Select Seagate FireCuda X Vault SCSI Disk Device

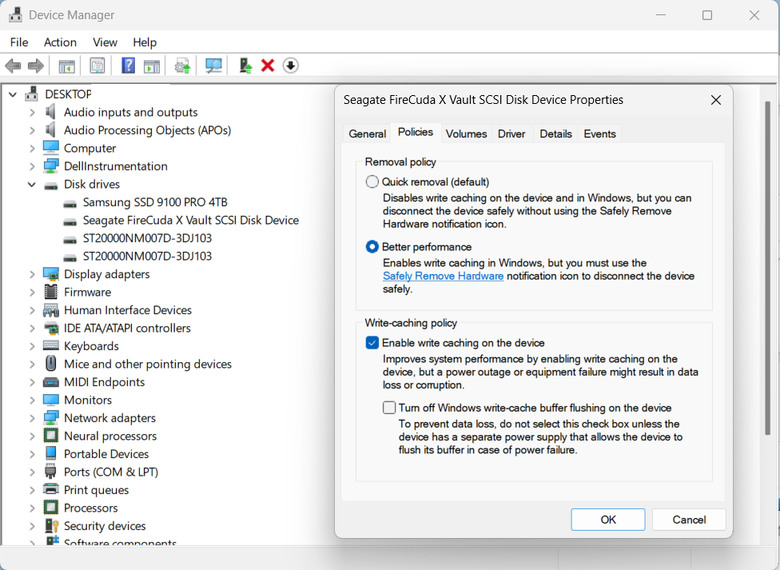click(191, 220)
